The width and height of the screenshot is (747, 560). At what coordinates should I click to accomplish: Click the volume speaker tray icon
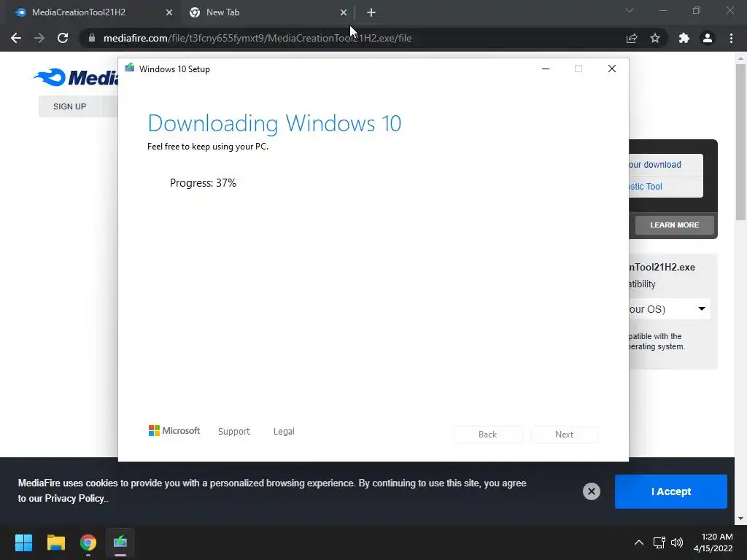pos(676,542)
